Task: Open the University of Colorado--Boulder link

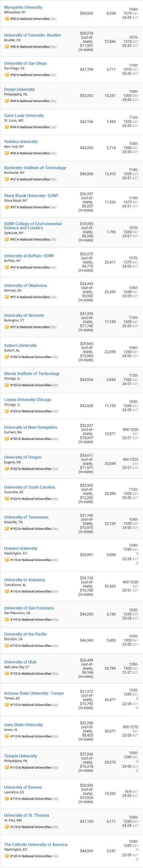Action: coord(33,35)
